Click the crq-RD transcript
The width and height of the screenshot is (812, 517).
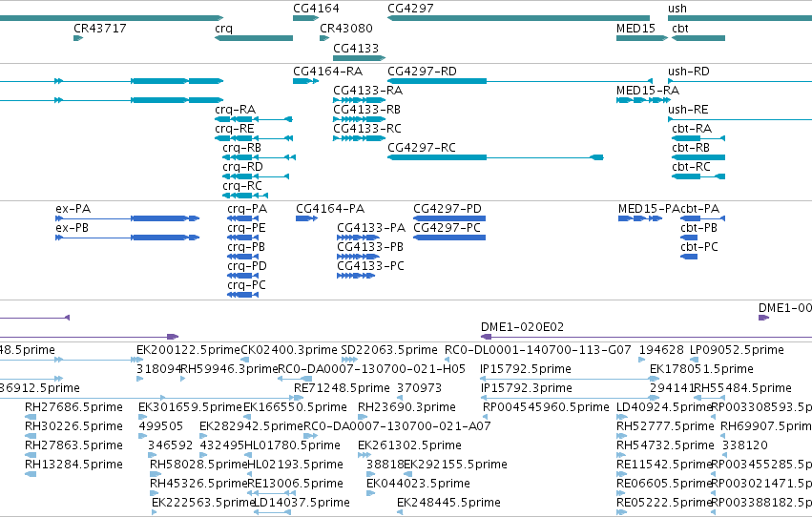coord(256,176)
